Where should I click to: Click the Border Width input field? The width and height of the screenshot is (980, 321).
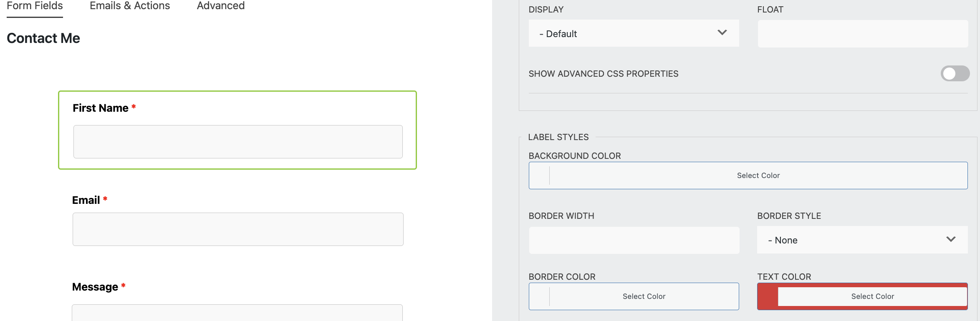click(634, 240)
